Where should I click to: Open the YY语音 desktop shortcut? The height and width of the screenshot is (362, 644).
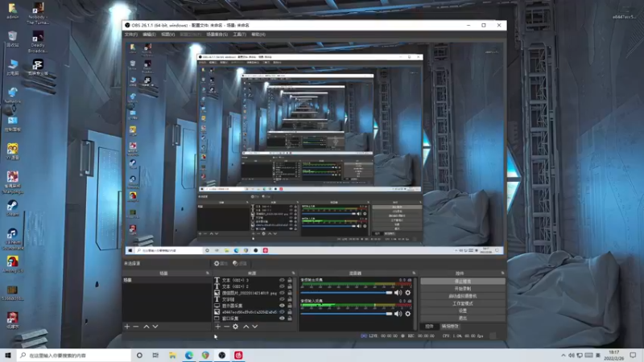(12, 151)
